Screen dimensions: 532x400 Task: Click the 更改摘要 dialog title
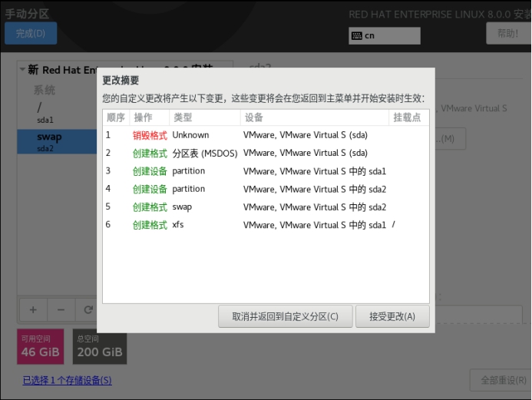coord(121,81)
